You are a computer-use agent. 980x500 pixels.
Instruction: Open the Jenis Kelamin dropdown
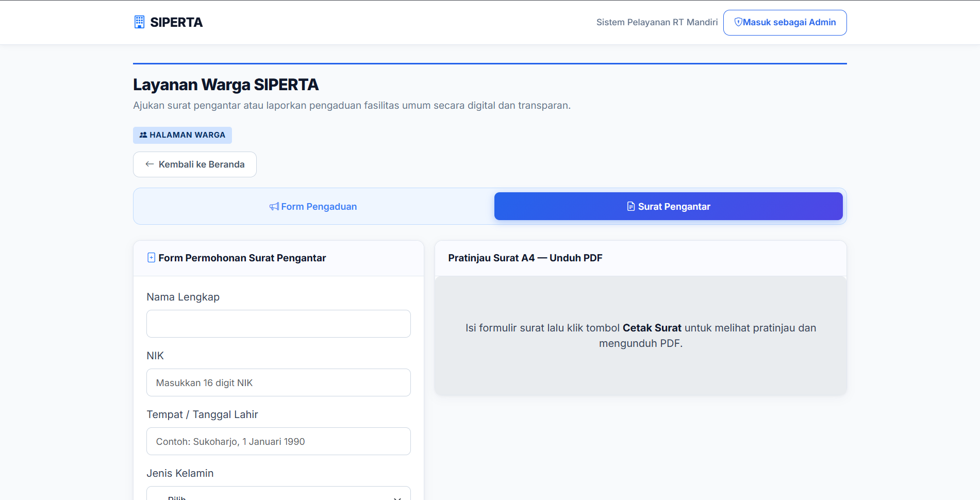[278, 493]
